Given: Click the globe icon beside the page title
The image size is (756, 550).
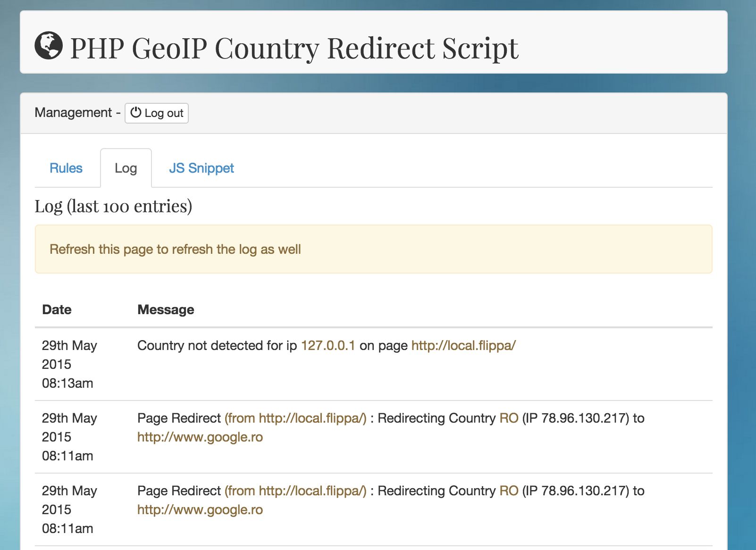Looking at the screenshot, I should click(49, 46).
